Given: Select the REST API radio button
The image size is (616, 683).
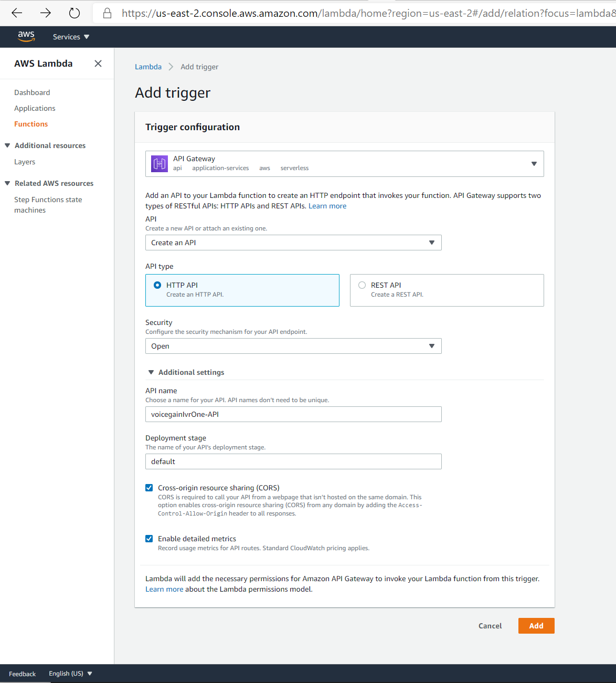Looking at the screenshot, I should tap(362, 285).
